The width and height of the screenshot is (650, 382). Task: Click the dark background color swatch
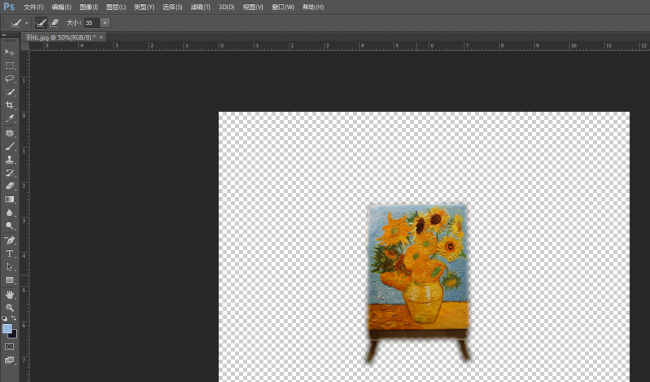[x=14, y=335]
